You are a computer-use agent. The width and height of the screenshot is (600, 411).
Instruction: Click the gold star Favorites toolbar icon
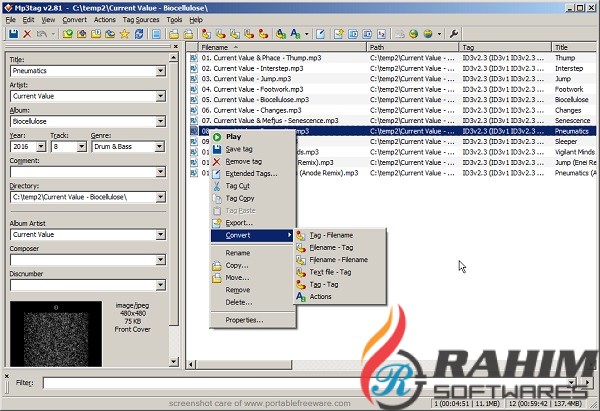coord(124,34)
